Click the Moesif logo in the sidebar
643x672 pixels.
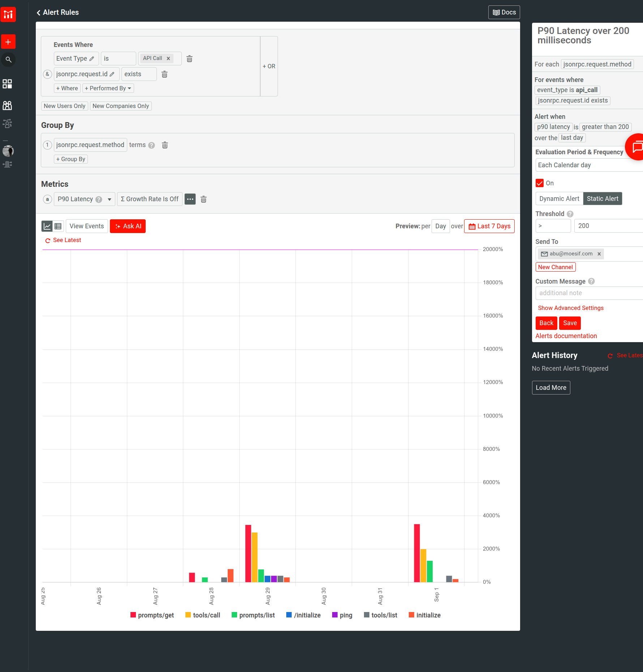[8, 14]
